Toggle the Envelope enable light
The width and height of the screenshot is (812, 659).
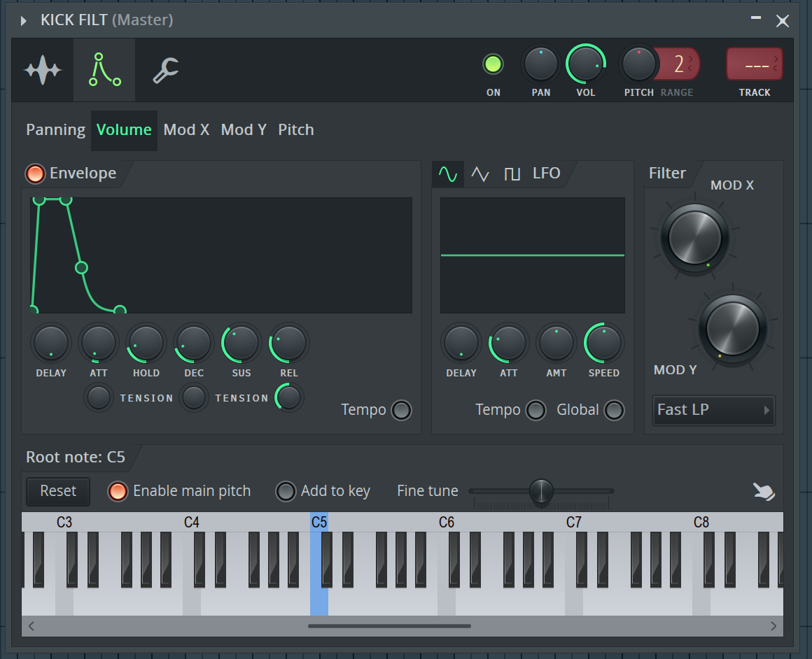point(35,173)
